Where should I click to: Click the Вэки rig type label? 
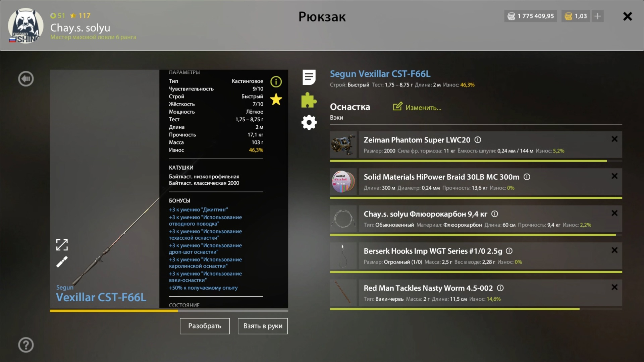tap(336, 118)
